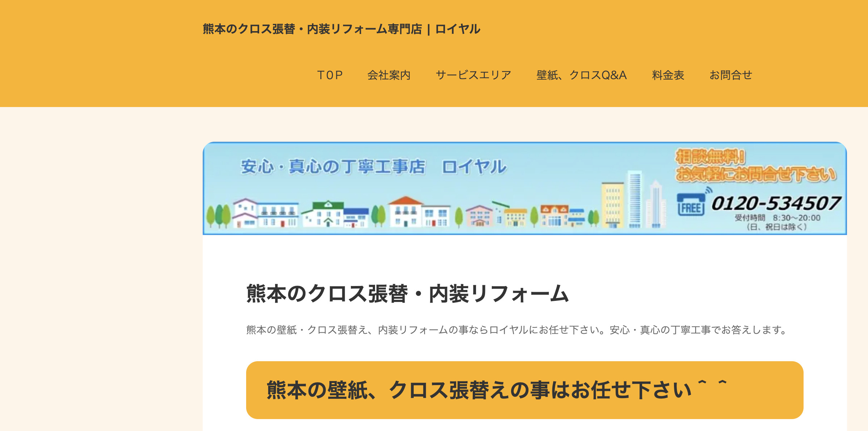Navigate to お問合せ contact page

click(x=730, y=75)
